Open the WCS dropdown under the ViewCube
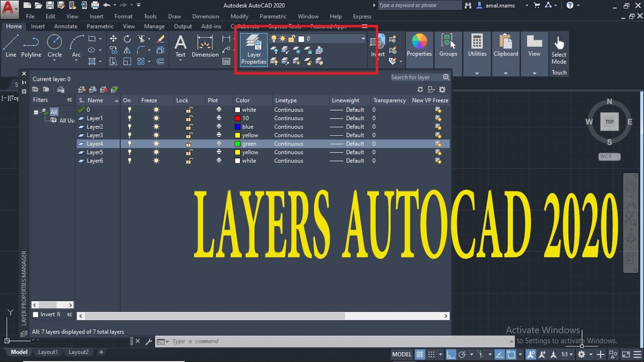The width and height of the screenshot is (644, 362). tap(609, 156)
